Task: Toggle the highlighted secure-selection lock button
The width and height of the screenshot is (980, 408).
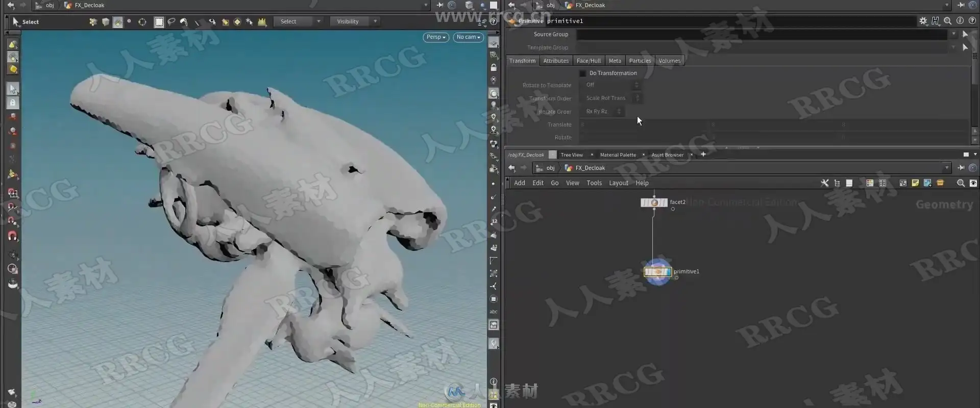Action: click(13, 103)
